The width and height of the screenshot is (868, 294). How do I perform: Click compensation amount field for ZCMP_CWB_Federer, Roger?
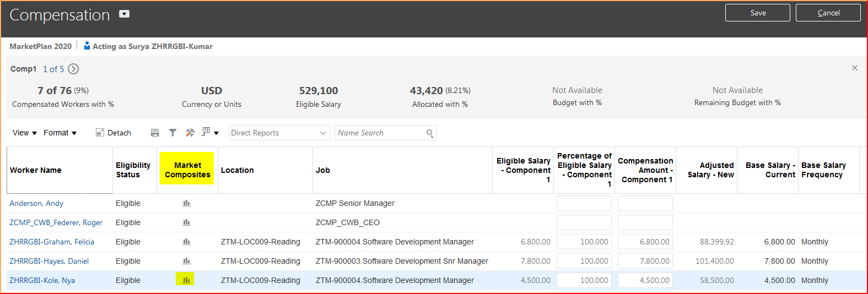coord(645,222)
